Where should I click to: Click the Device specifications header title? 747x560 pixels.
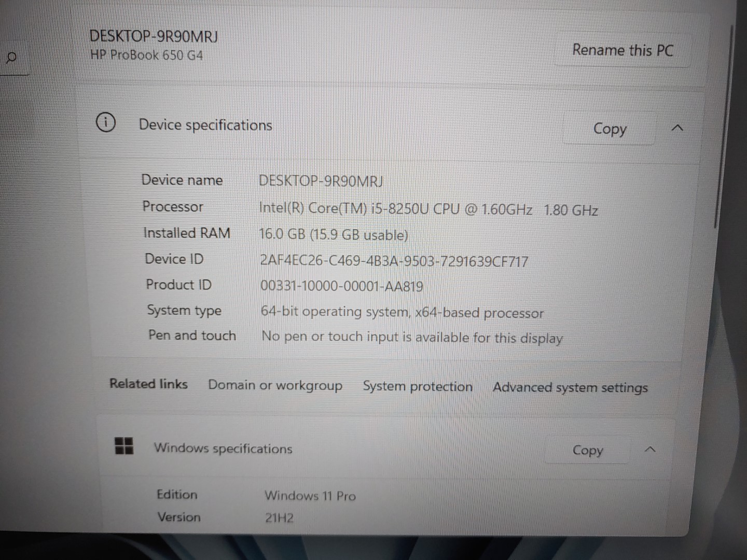pyautogui.click(x=205, y=125)
